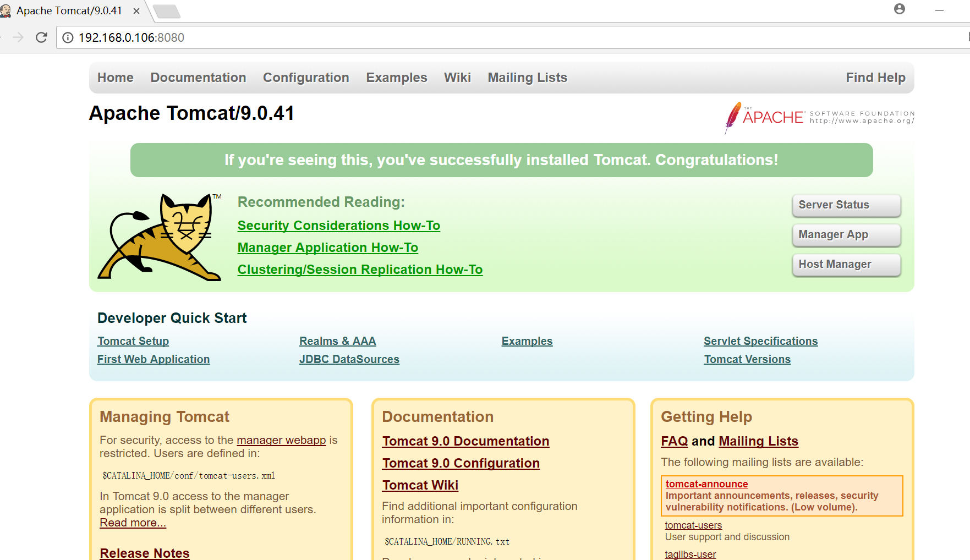This screenshot has height=560, width=970.
Task: Open the Examples link under Developer Quick Start
Action: [527, 341]
